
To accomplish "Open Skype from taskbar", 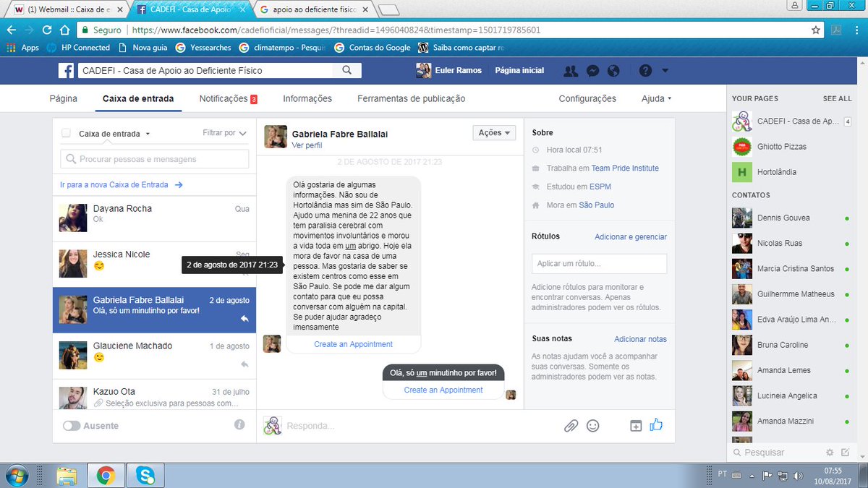I will [145, 475].
